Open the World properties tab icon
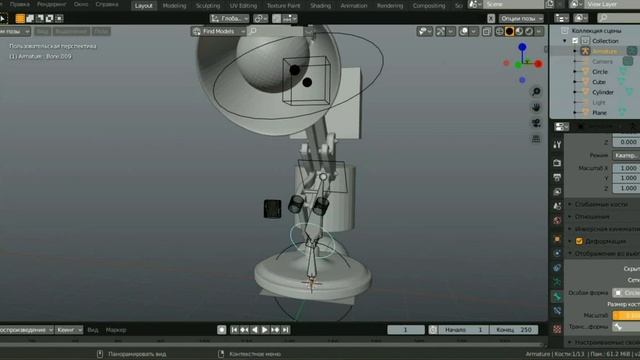 pyautogui.click(x=557, y=220)
